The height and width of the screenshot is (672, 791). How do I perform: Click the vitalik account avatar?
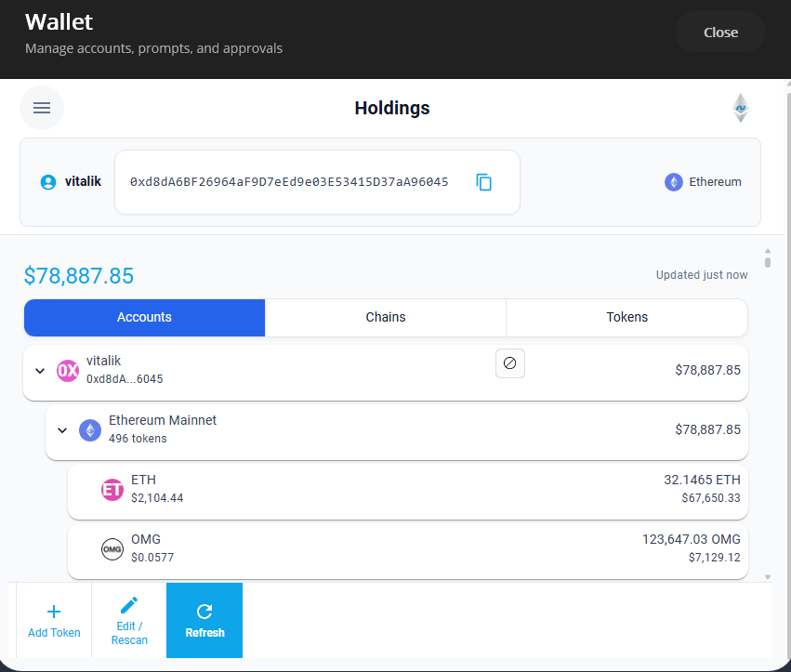(46, 182)
